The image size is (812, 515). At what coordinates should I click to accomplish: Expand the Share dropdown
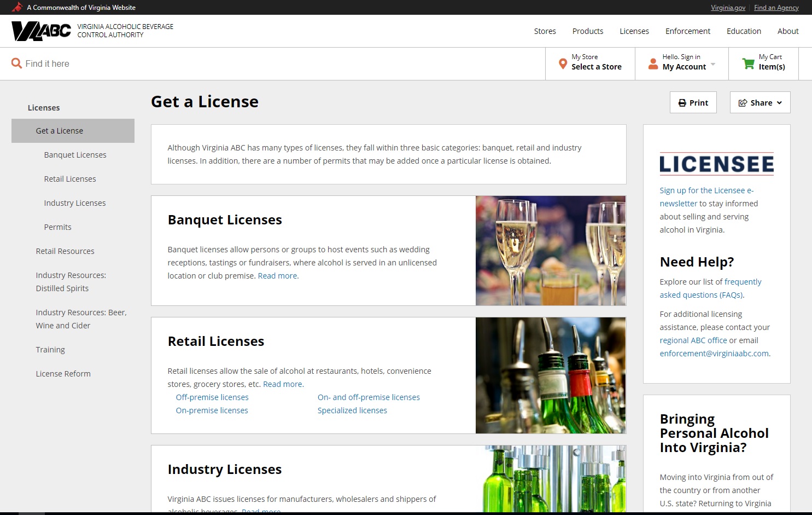coord(760,102)
